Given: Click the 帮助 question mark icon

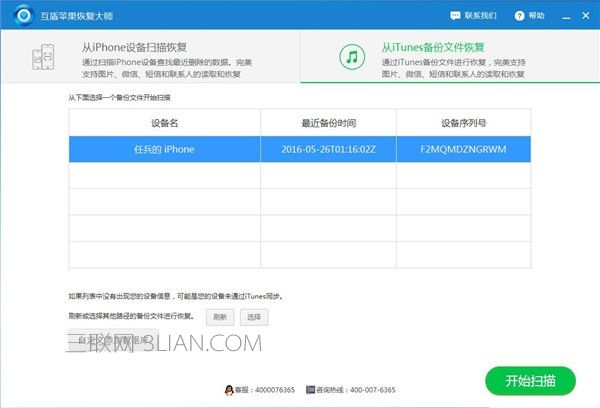Looking at the screenshot, I should (519, 16).
